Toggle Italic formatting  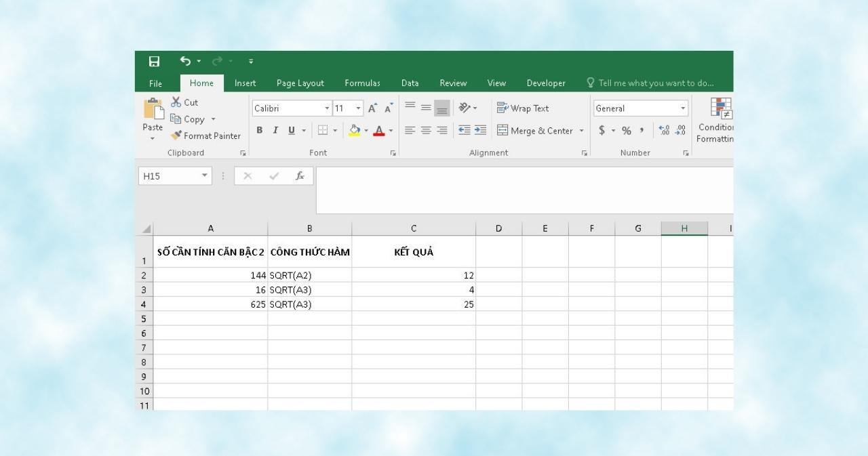[275, 131]
